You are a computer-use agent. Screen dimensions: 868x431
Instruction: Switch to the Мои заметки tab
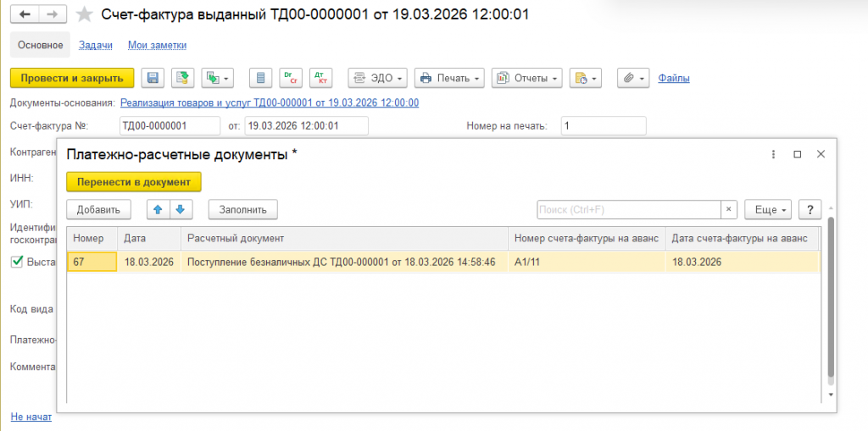[x=157, y=45]
